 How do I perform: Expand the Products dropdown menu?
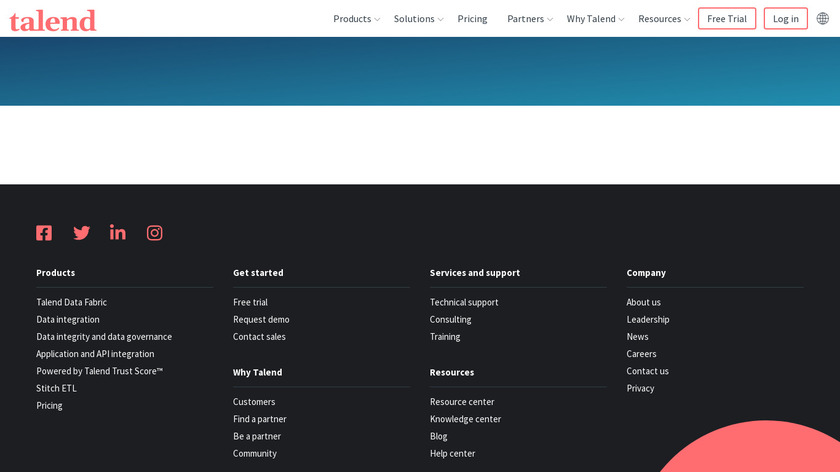pyautogui.click(x=356, y=19)
